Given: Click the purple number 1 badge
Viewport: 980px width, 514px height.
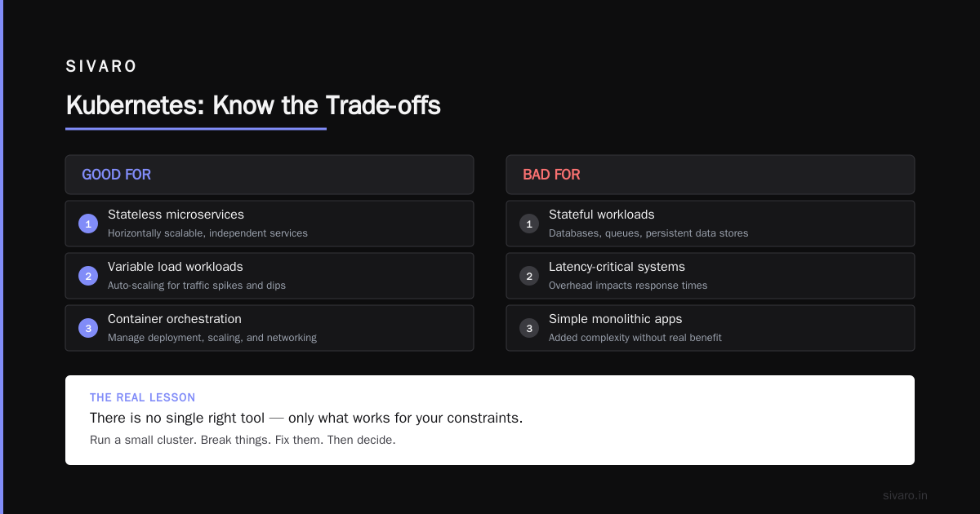Looking at the screenshot, I should pyautogui.click(x=88, y=224).
